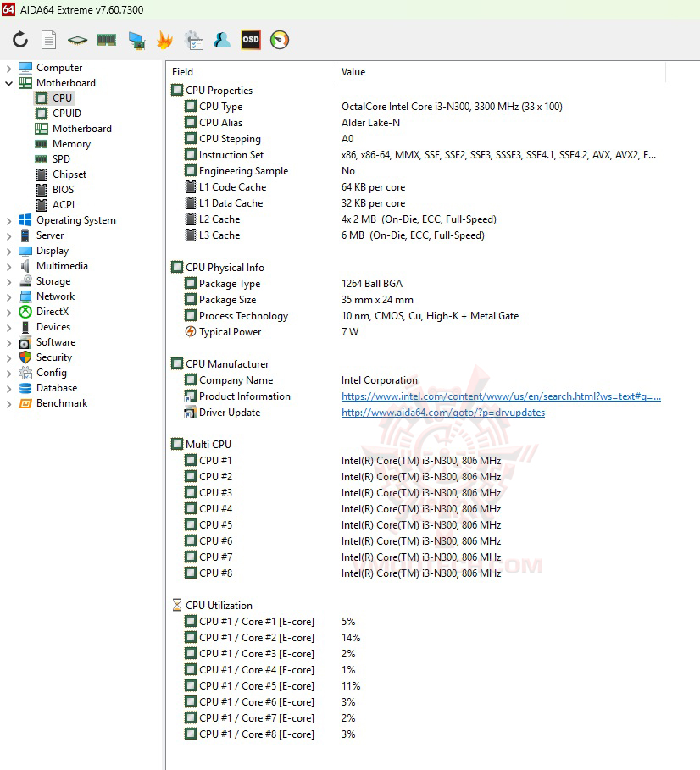Image resolution: width=700 pixels, height=770 pixels.
Task: Expand the Server tree node
Action: tap(8, 236)
